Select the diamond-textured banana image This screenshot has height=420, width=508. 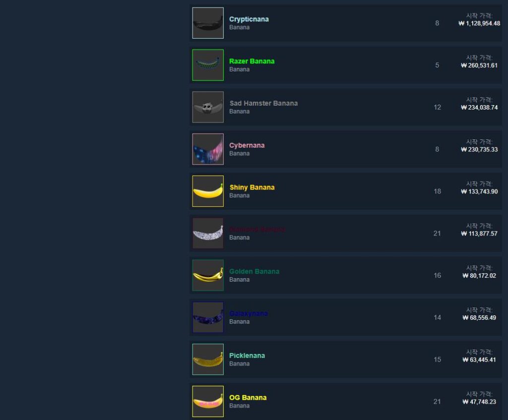pos(208,233)
